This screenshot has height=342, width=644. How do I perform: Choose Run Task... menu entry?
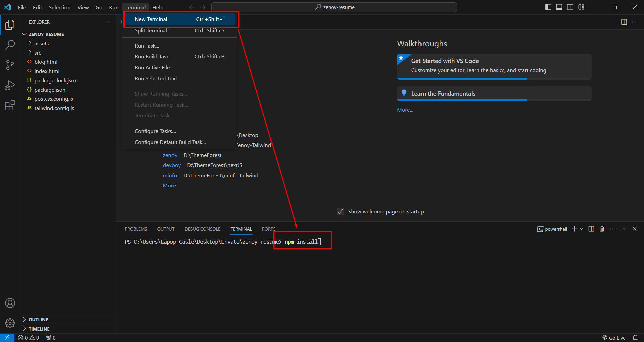180,46
